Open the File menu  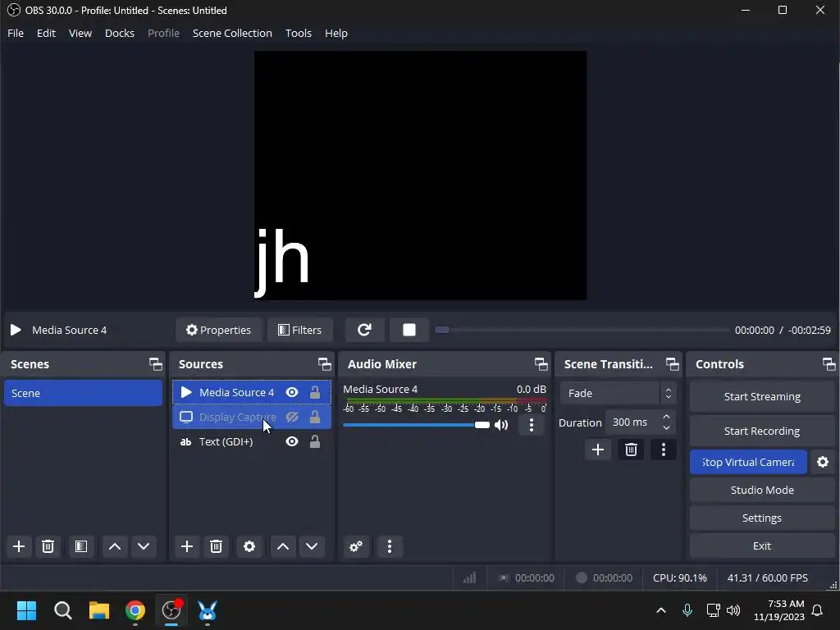click(x=16, y=33)
